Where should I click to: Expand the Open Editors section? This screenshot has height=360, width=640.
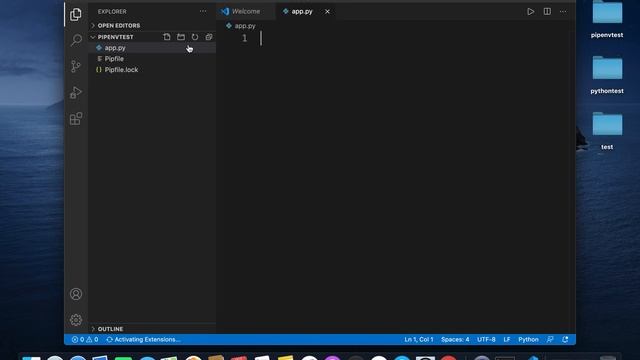coord(152,25)
